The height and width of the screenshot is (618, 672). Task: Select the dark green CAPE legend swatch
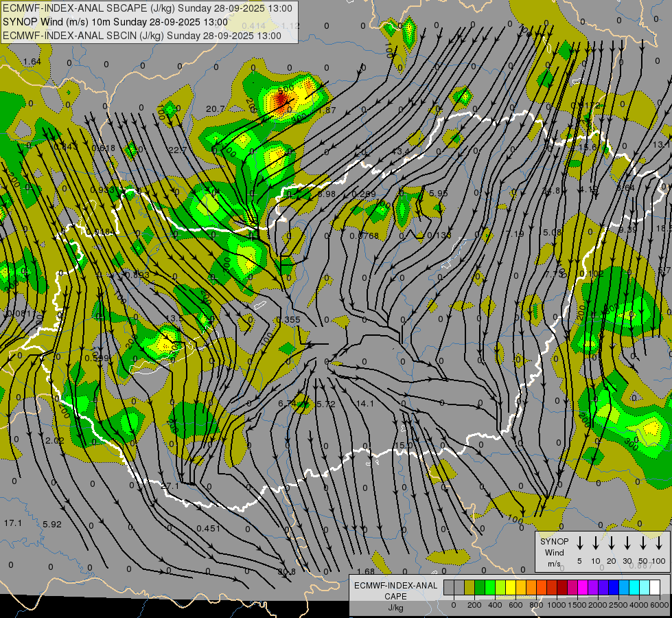[x=480, y=587]
